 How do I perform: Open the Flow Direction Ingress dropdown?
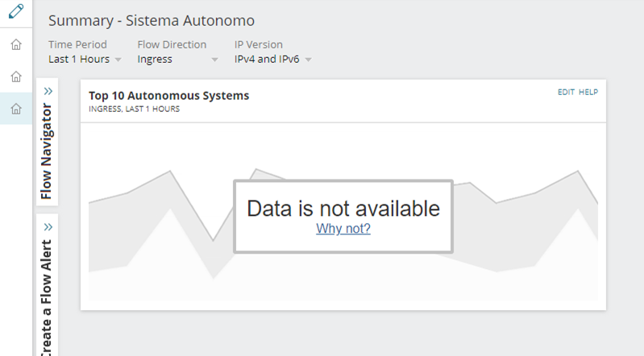point(177,59)
